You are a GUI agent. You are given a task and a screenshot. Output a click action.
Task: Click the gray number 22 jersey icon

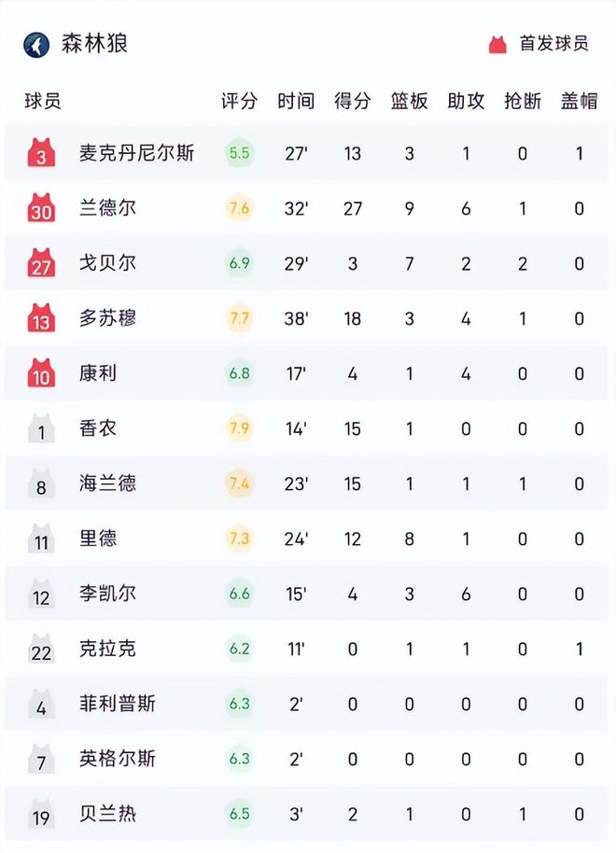click(x=41, y=649)
